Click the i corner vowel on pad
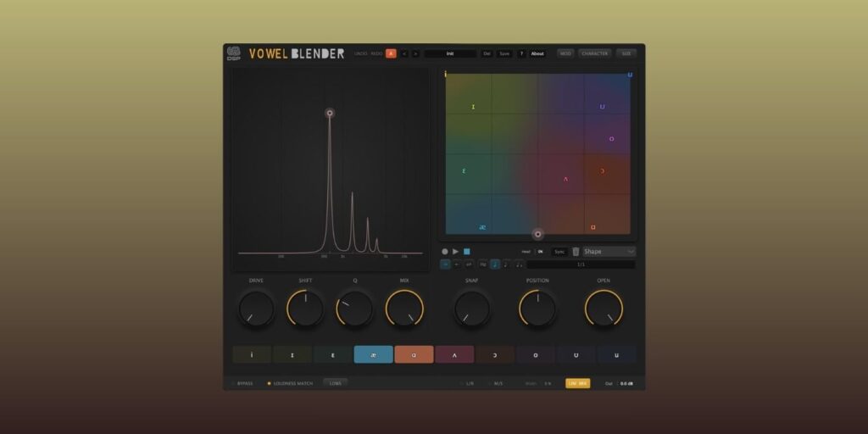868x434 pixels. (x=446, y=75)
